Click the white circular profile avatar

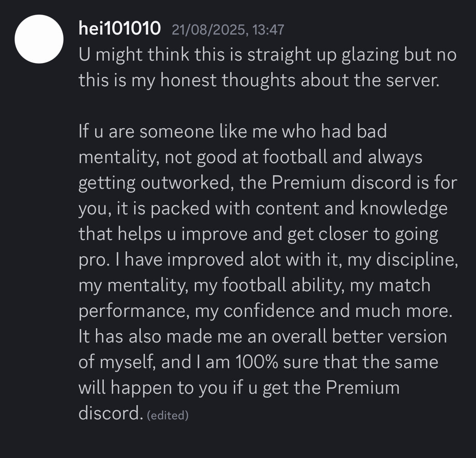39,39
